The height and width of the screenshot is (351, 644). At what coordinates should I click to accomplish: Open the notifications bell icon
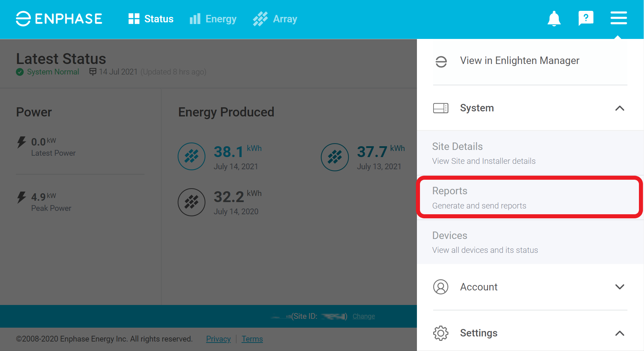(x=554, y=19)
